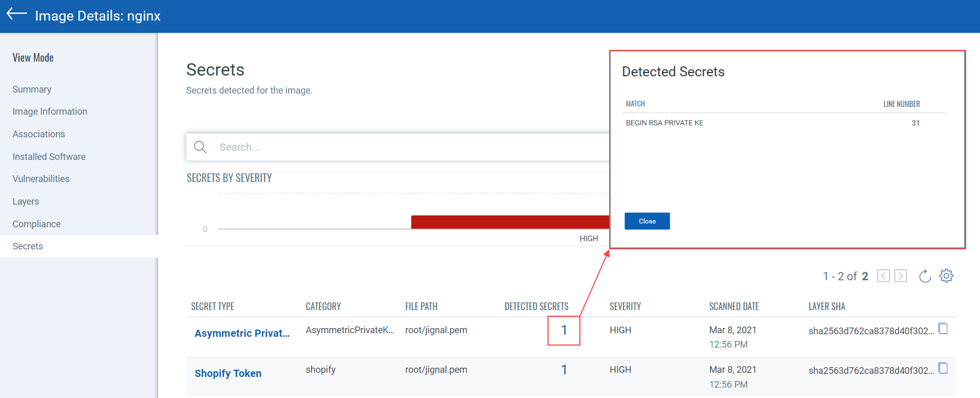Open table settings gear
The width and height of the screenshot is (980, 398).
(946, 276)
